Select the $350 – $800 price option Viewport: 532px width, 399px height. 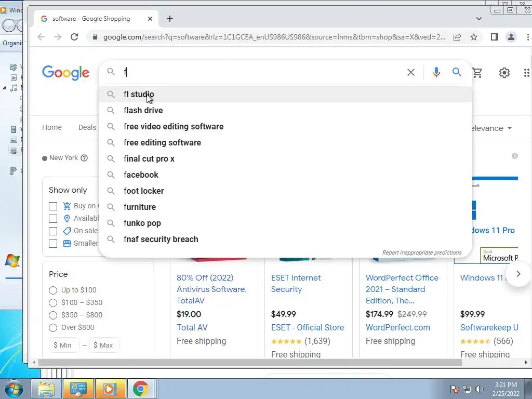(x=53, y=315)
